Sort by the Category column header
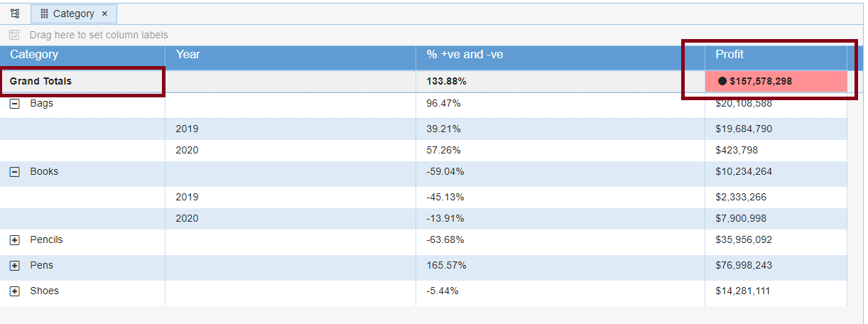 click(34, 55)
